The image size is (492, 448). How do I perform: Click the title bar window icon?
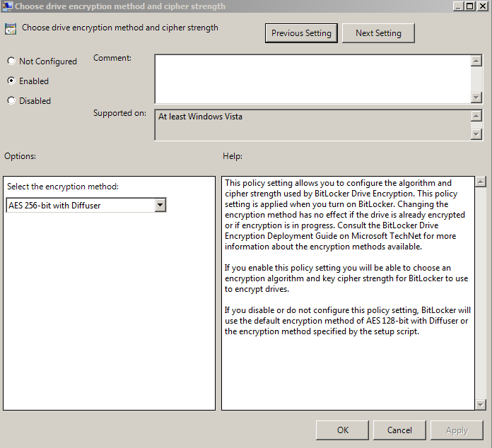click(x=7, y=6)
